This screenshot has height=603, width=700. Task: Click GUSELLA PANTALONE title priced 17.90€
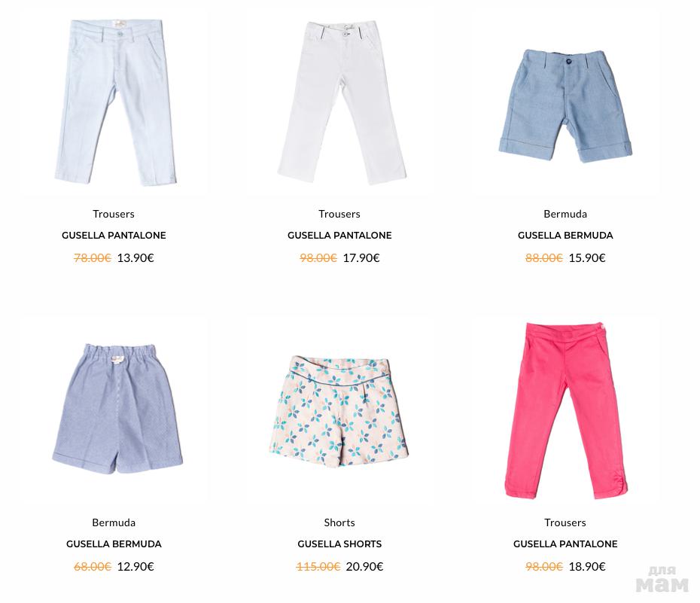click(x=339, y=235)
